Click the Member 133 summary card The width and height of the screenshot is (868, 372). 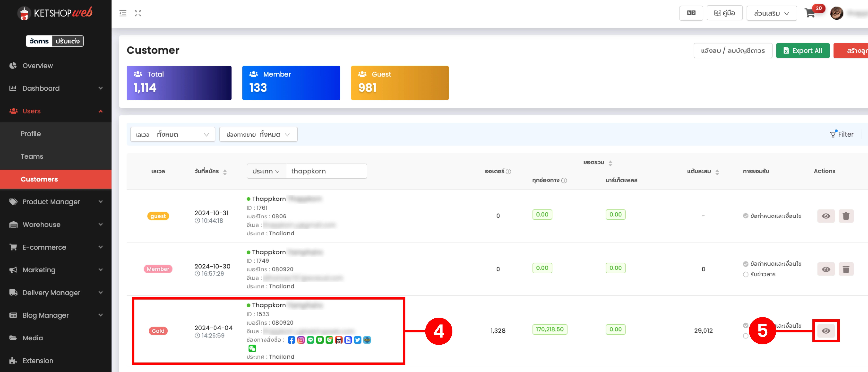pyautogui.click(x=291, y=83)
